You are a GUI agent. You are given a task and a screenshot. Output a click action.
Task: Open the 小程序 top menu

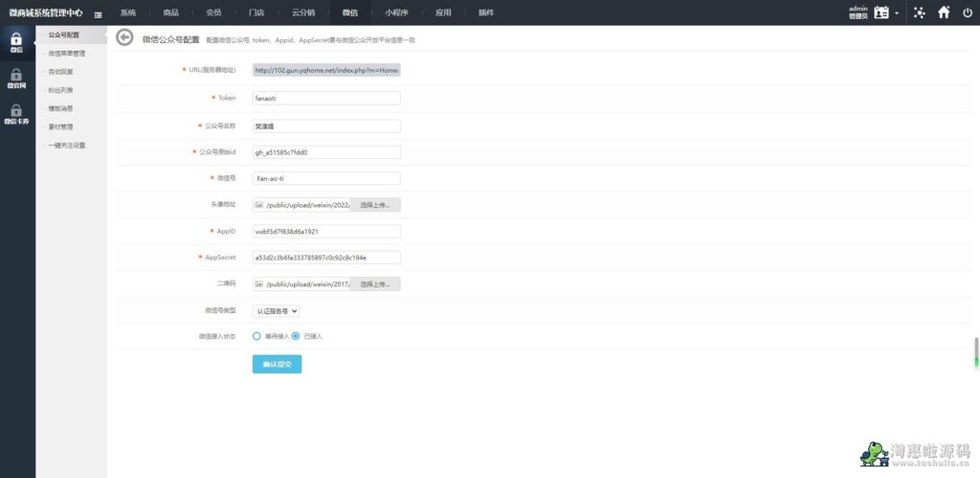click(396, 13)
